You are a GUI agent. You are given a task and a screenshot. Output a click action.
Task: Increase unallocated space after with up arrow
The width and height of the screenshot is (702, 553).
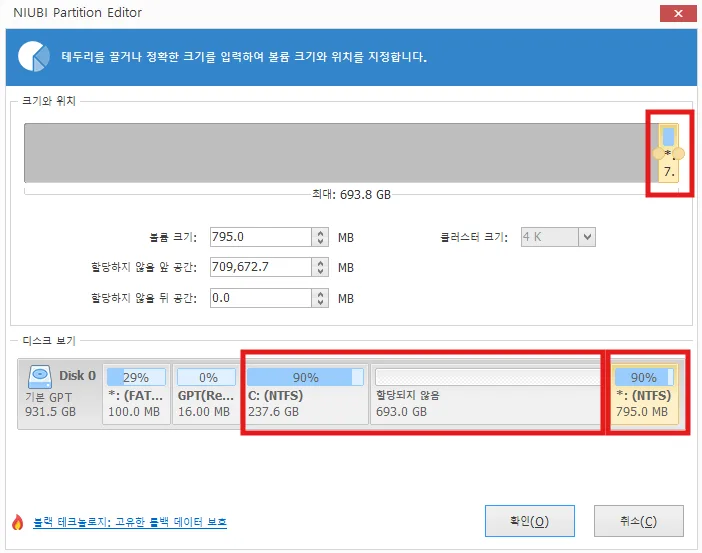pos(320,294)
